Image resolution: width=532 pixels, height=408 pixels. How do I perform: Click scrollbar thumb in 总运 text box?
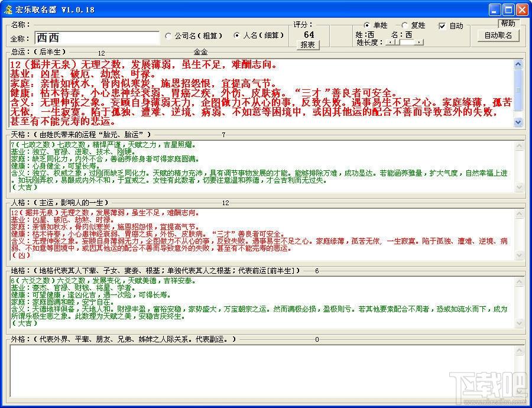pyautogui.click(x=518, y=90)
